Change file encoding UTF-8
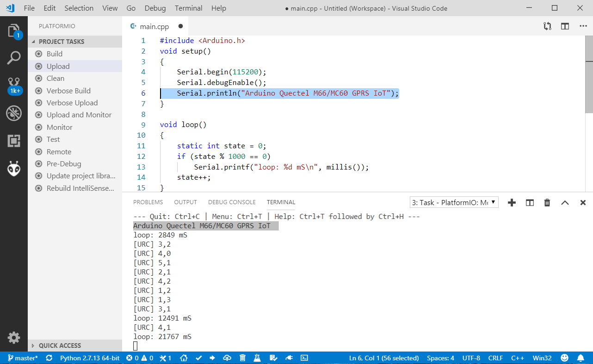This screenshot has width=593, height=364. pos(471,358)
